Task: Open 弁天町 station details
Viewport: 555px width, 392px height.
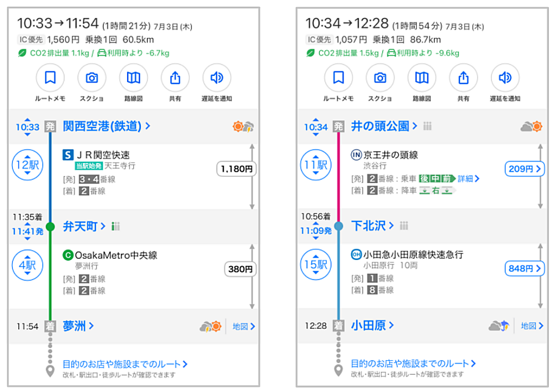Action: click(84, 226)
